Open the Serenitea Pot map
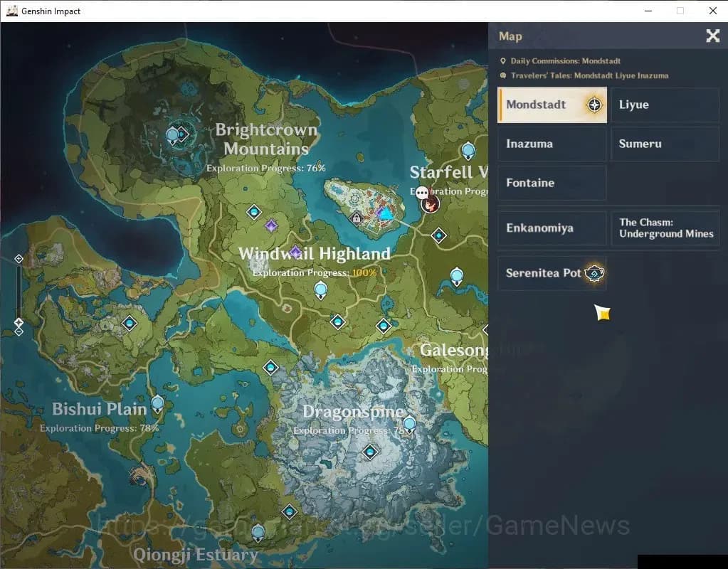 coord(552,273)
